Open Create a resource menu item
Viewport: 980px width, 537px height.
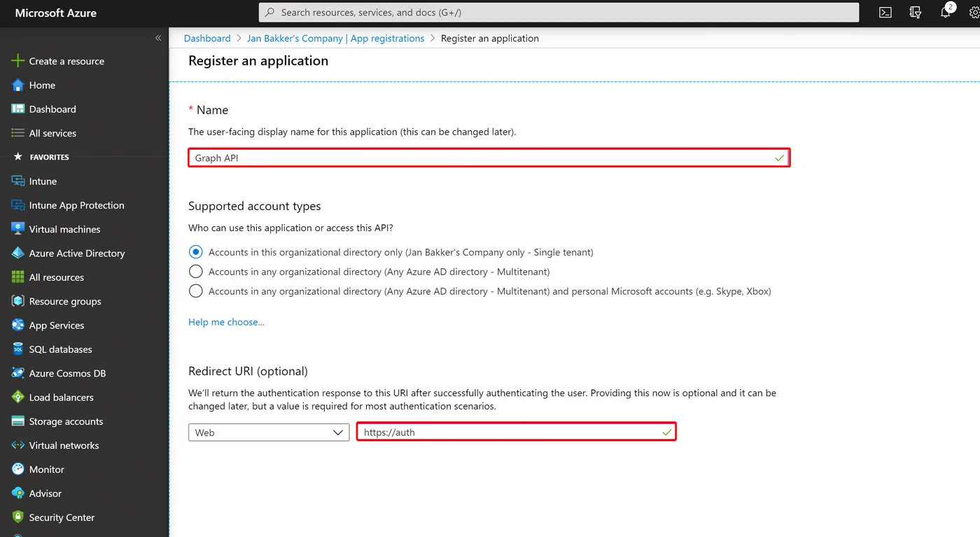pos(66,61)
